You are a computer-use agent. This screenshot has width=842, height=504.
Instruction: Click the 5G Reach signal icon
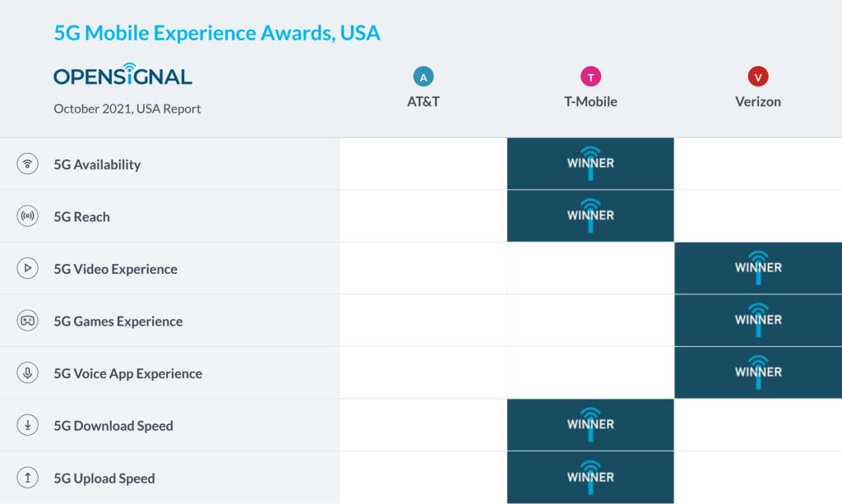click(x=28, y=216)
